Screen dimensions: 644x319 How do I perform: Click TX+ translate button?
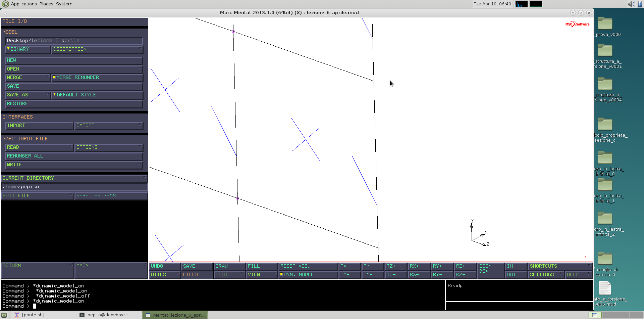[350, 266]
